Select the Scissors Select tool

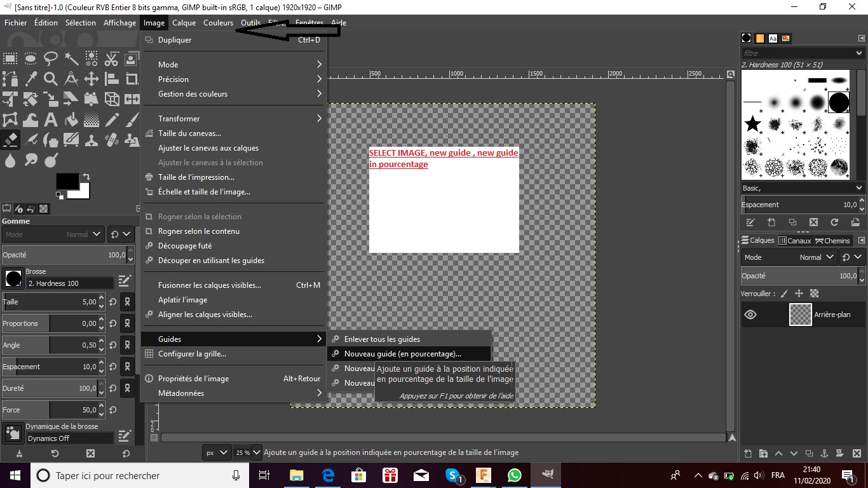click(x=112, y=59)
